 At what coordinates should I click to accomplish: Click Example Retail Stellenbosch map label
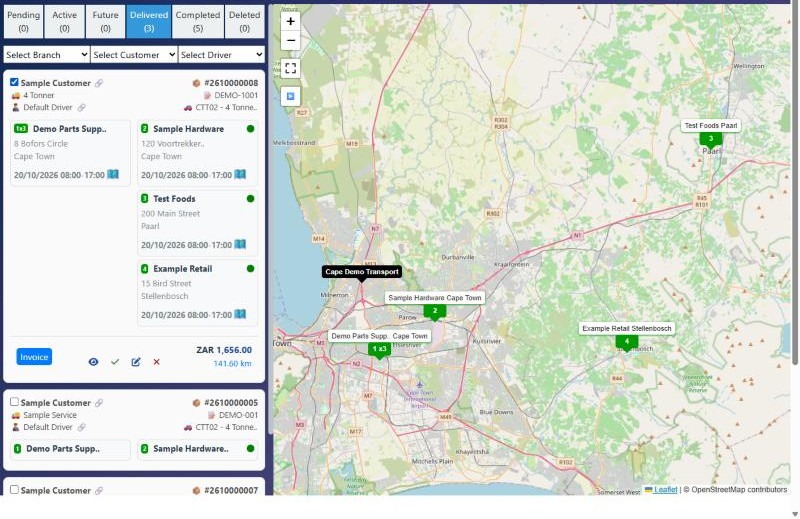click(x=627, y=329)
